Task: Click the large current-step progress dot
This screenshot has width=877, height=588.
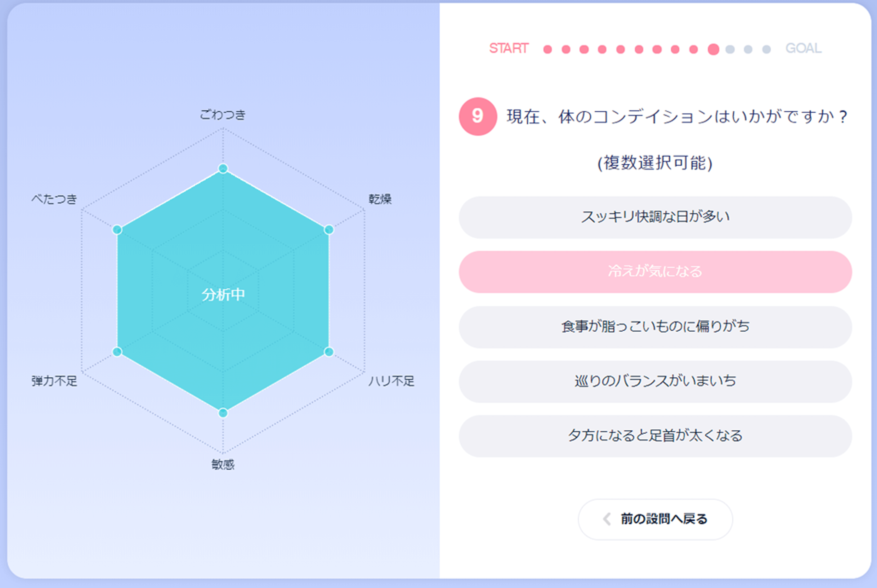Action: point(713,49)
